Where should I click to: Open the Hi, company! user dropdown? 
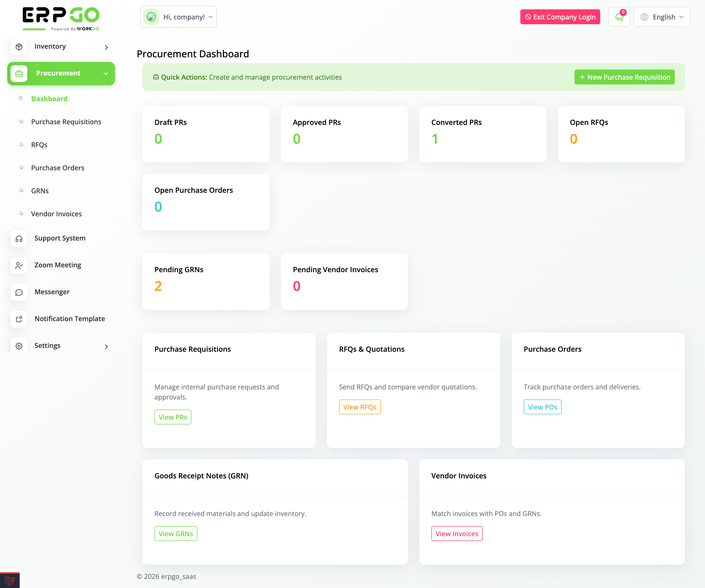178,17
